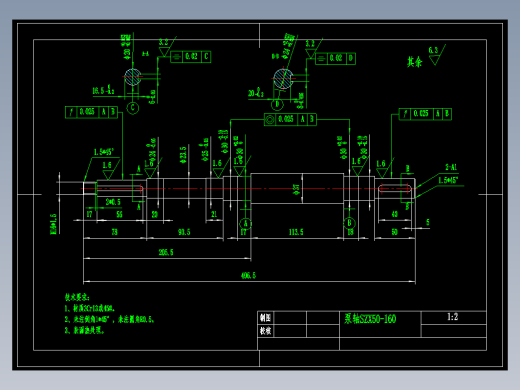
Task: Select the 2-A1 center hole label
Action: click(x=451, y=167)
